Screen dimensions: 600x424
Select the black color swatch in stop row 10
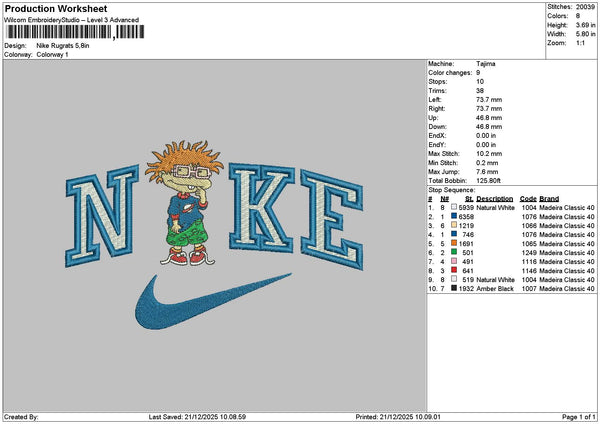click(x=454, y=288)
